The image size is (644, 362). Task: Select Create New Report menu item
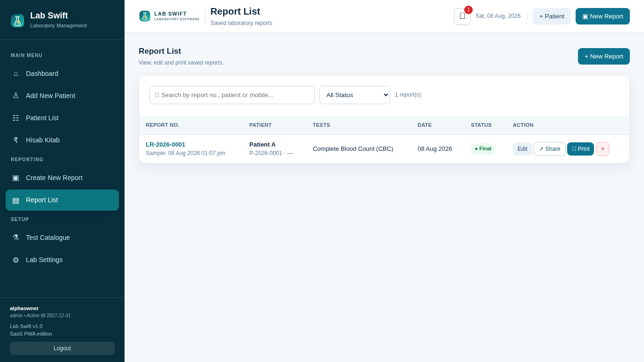pyautogui.click(x=62, y=178)
